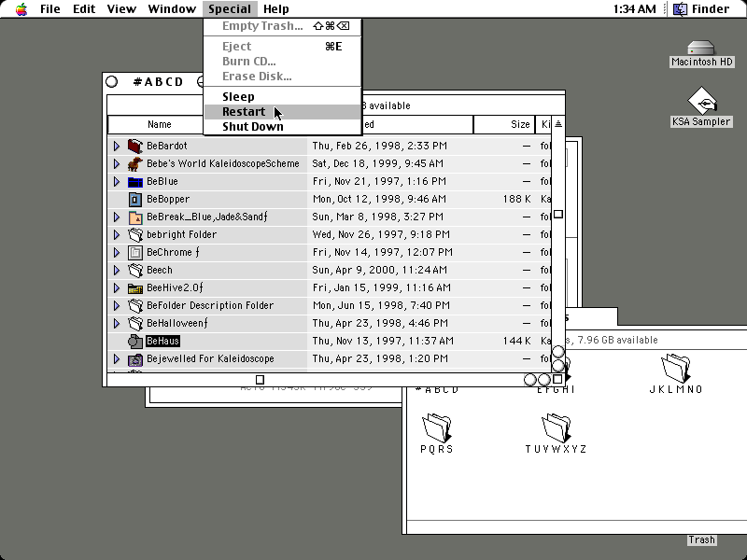Open the BeBardot folder icon
Viewport: 747px width, 560px height.
[x=135, y=146]
